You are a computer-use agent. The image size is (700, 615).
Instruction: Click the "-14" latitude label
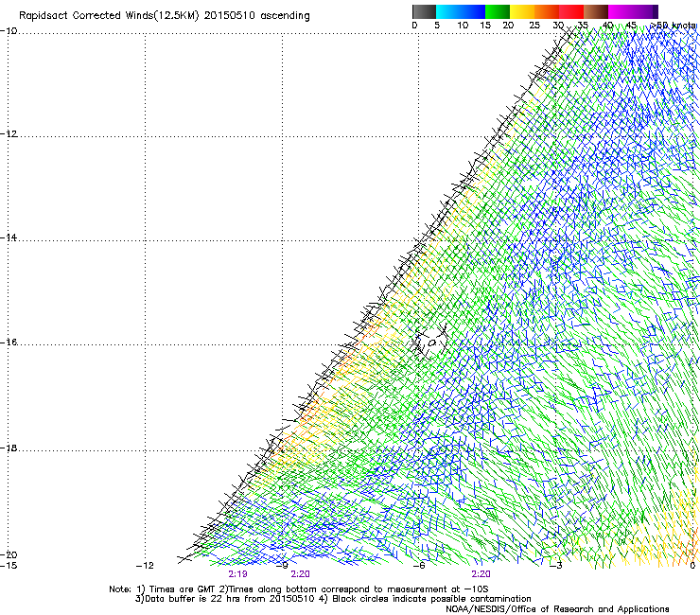[x=9, y=237]
